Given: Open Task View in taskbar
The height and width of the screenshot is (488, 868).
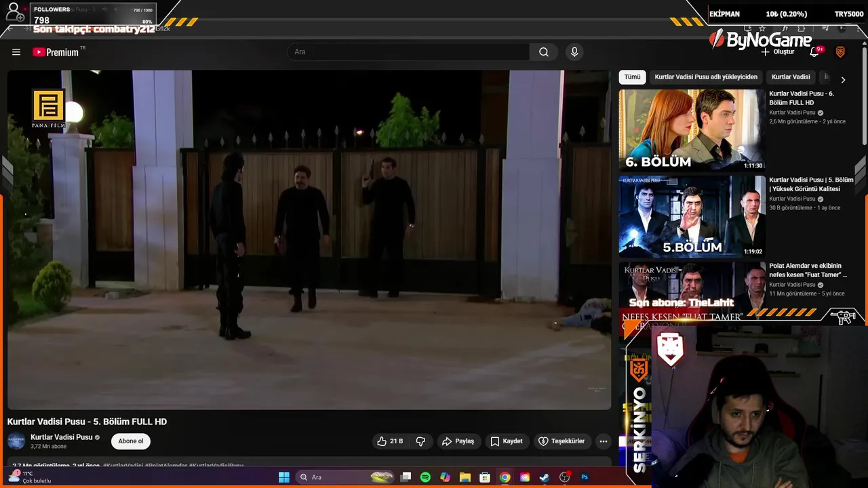Looking at the screenshot, I should pyautogui.click(x=406, y=477).
